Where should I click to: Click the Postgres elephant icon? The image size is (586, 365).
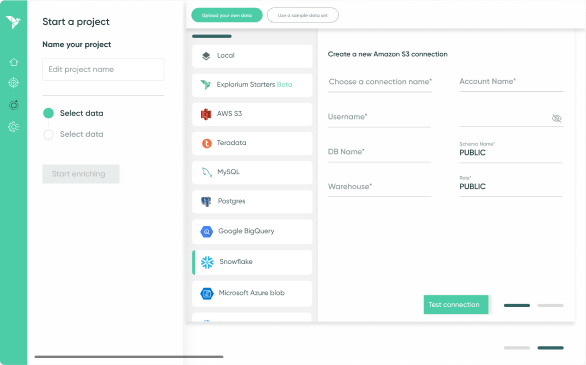[x=206, y=201]
